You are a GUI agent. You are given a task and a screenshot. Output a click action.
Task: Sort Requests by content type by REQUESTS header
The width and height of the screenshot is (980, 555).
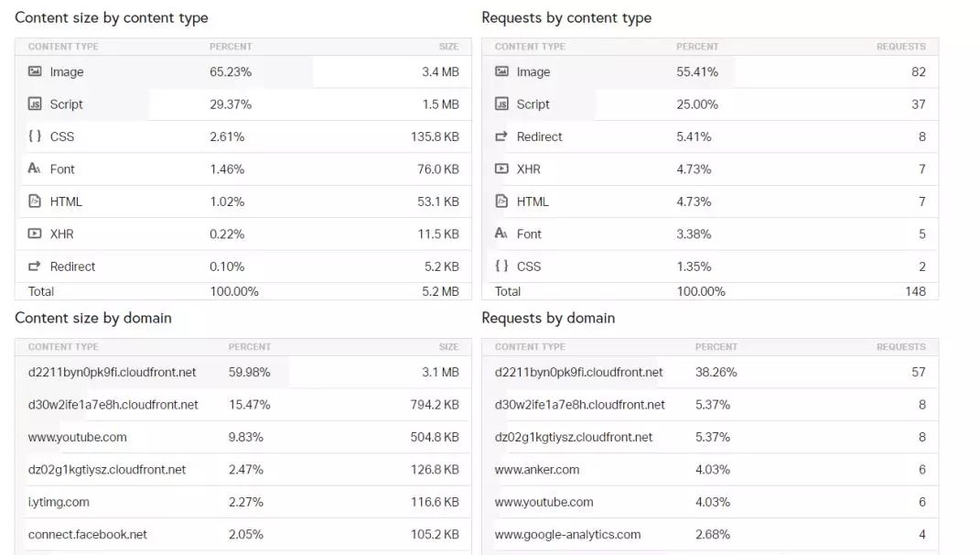tap(900, 47)
